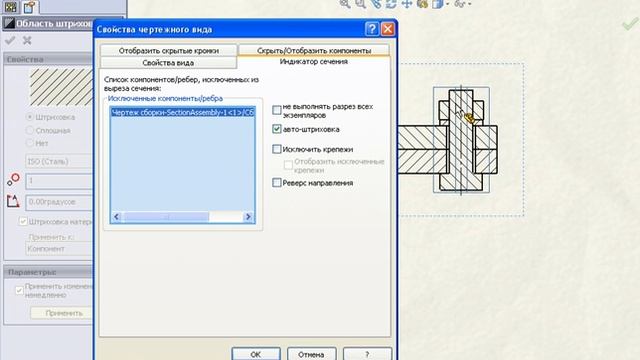Screen dimensions: 640x360
Task: Click the Отмена button
Action: coord(311,354)
